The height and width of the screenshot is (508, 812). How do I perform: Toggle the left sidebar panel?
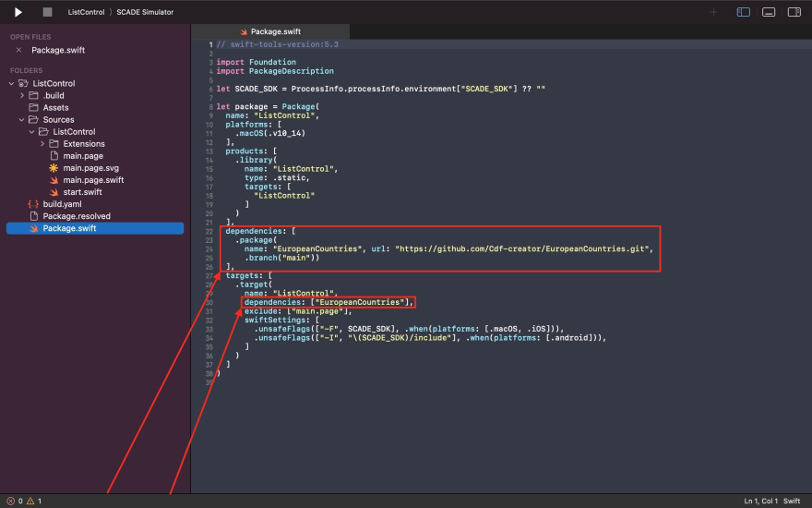(743, 12)
